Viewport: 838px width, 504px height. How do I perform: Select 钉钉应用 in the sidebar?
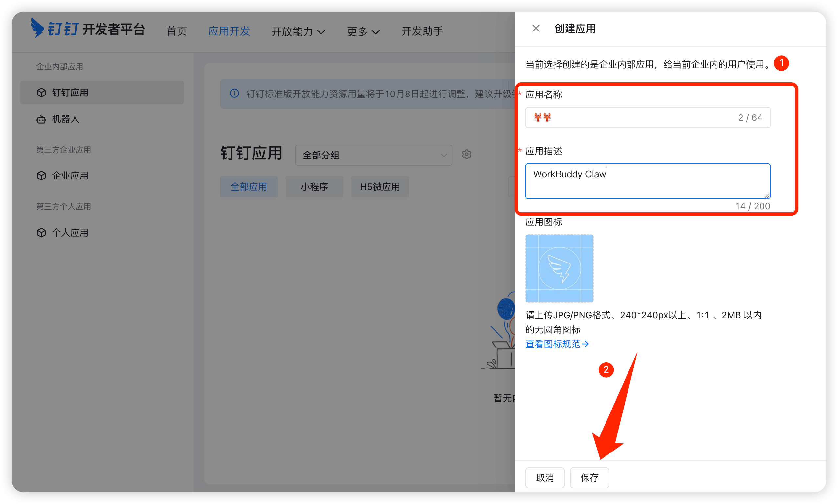point(69,93)
